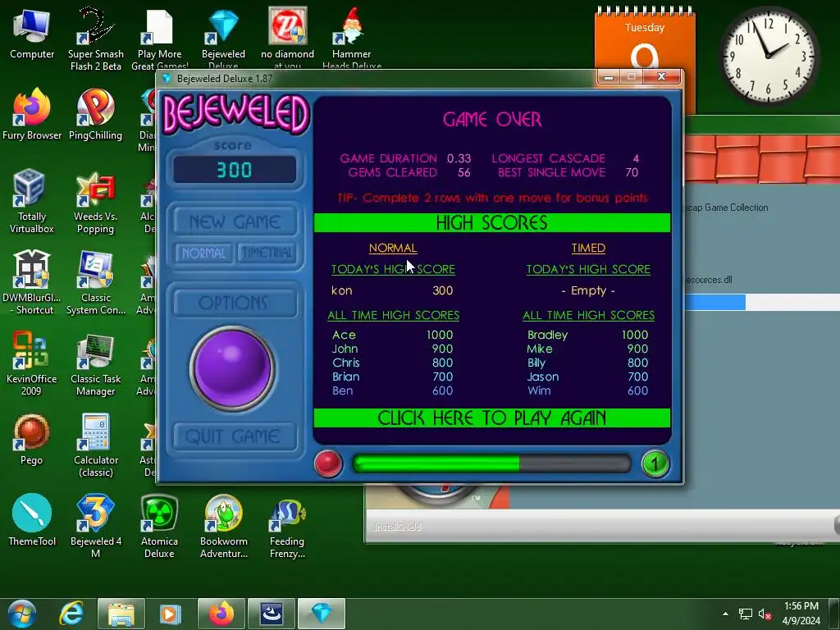Image resolution: width=840 pixels, height=630 pixels.
Task: Launch Atomica Deluxe desktop shortcut
Action: (160, 527)
